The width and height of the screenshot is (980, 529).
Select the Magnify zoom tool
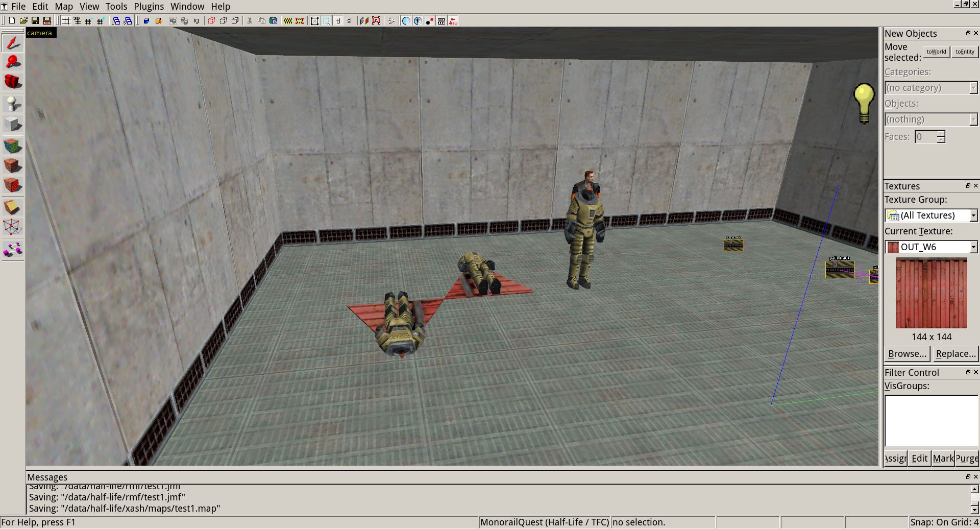coord(13,62)
